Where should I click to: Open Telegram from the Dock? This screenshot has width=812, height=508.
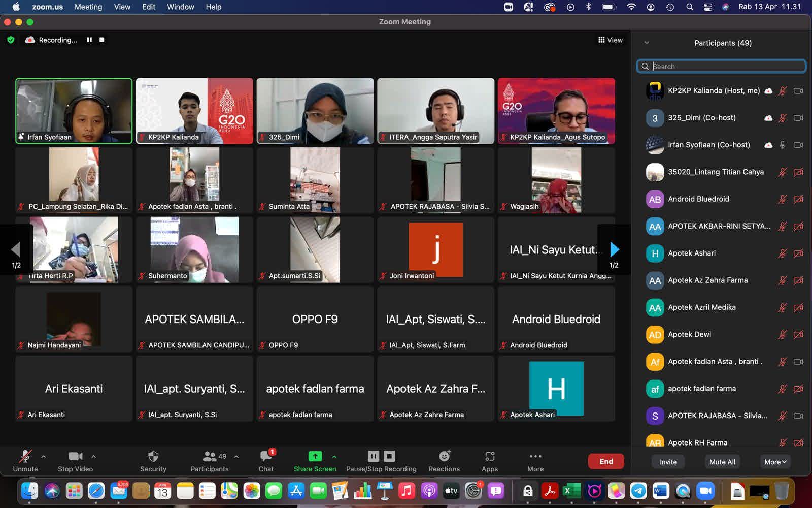click(x=638, y=491)
